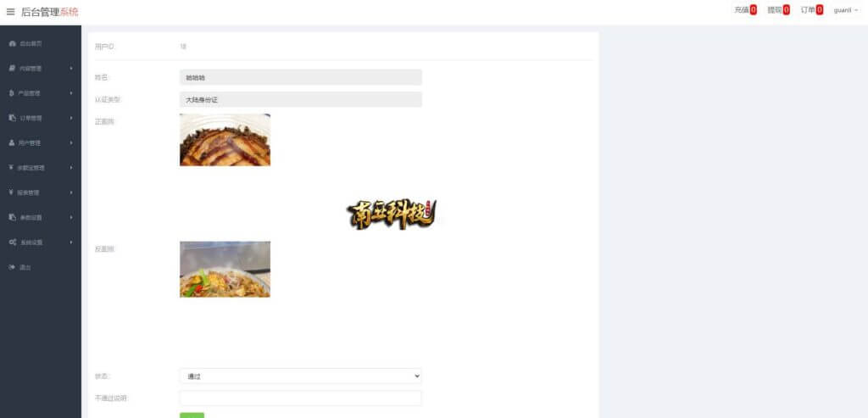The height and width of the screenshot is (418, 868).
Task: Click the 不通过说明 text input field
Action: [x=301, y=398]
